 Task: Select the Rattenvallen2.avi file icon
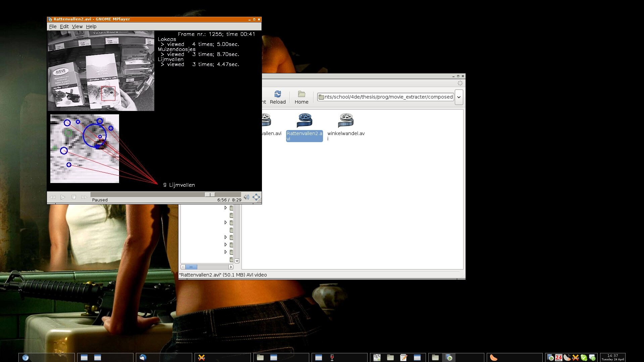tap(305, 121)
